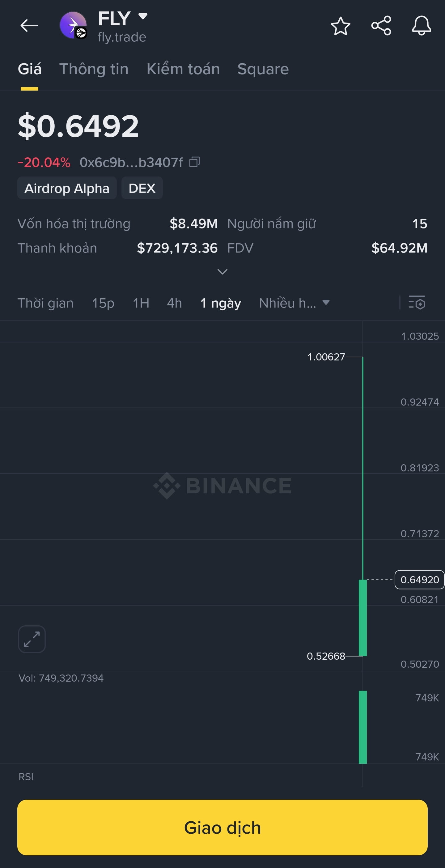Open the Square tab
The height and width of the screenshot is (868, 445).
[263, 69]
